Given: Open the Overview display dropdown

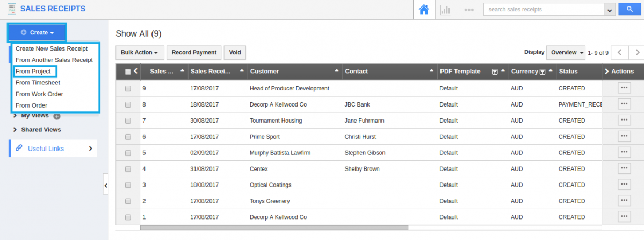Looking at the screenshot, I should 566,52.
